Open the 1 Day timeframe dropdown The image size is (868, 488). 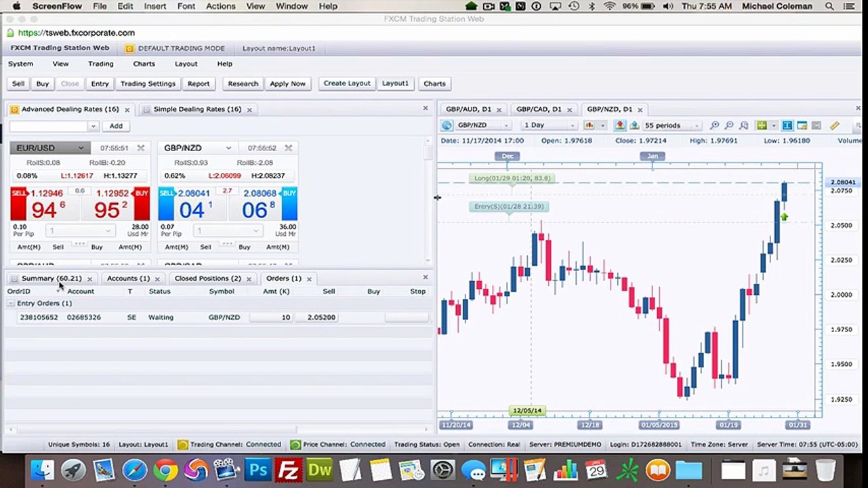pos(573,125)
